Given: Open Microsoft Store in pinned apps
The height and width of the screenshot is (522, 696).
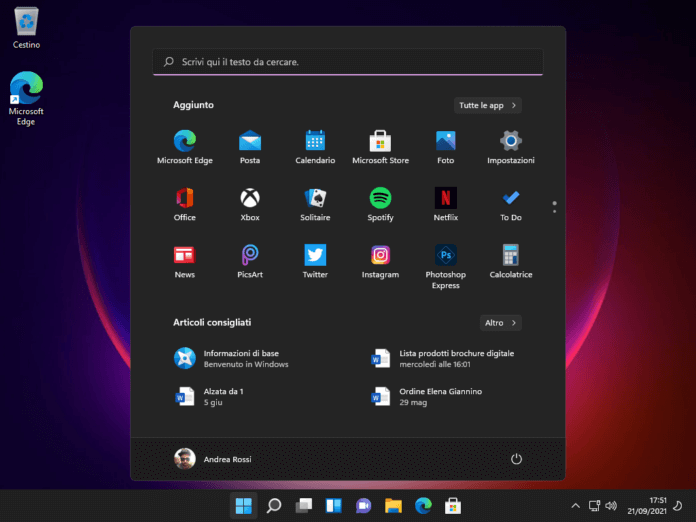Looking at the screenshot, I should click(x=380, y=147).
